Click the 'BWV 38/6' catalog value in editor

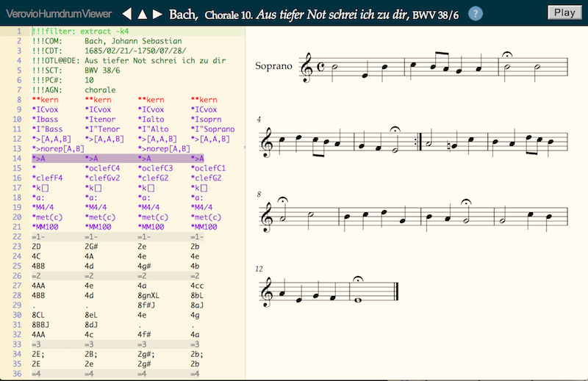pyautogui.click(x=102, y=70)
